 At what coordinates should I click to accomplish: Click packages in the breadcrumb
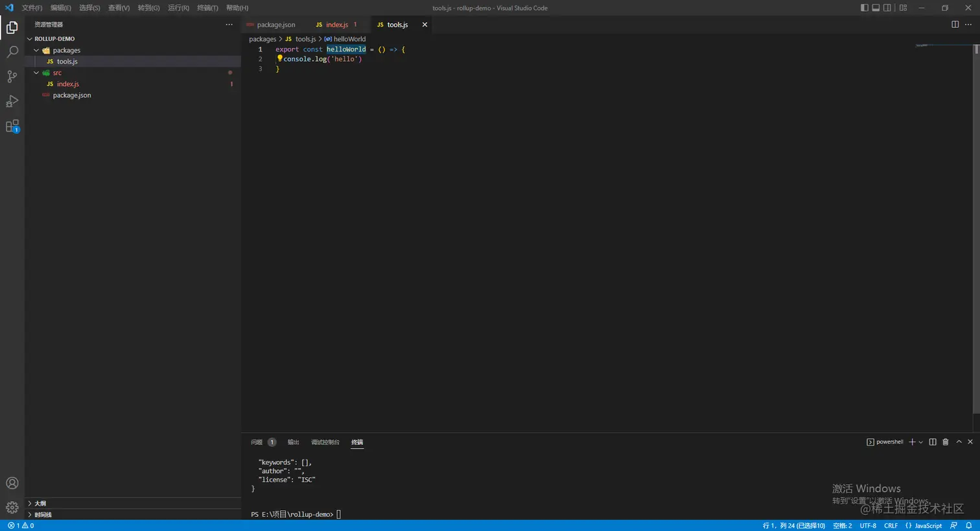coord(262,39)
